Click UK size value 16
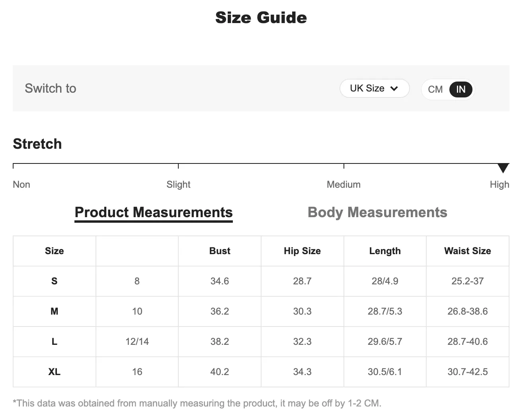The height and width of the screenshot is (420, 527). (137, 372)
